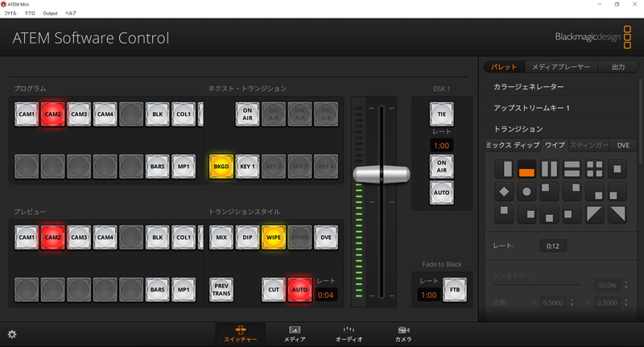Select WIPE transition style button
This screenshot has width=644, height=347.
coord(274,238)
